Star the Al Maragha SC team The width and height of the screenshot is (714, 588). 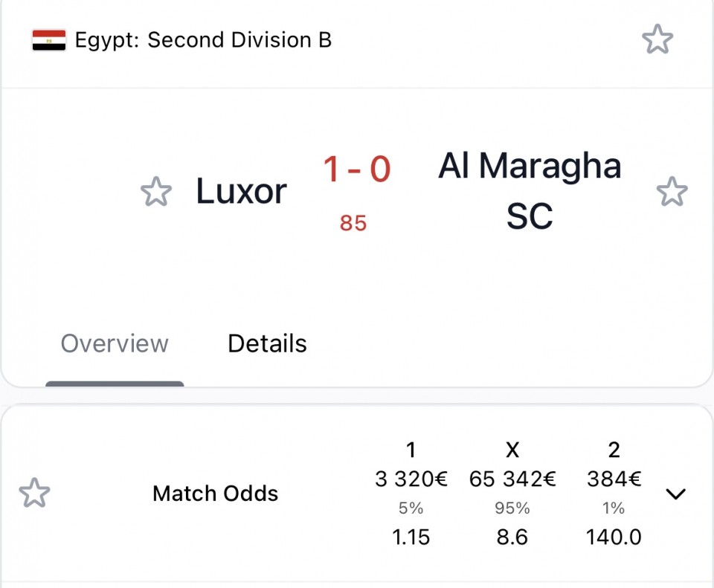coord(672,192)
